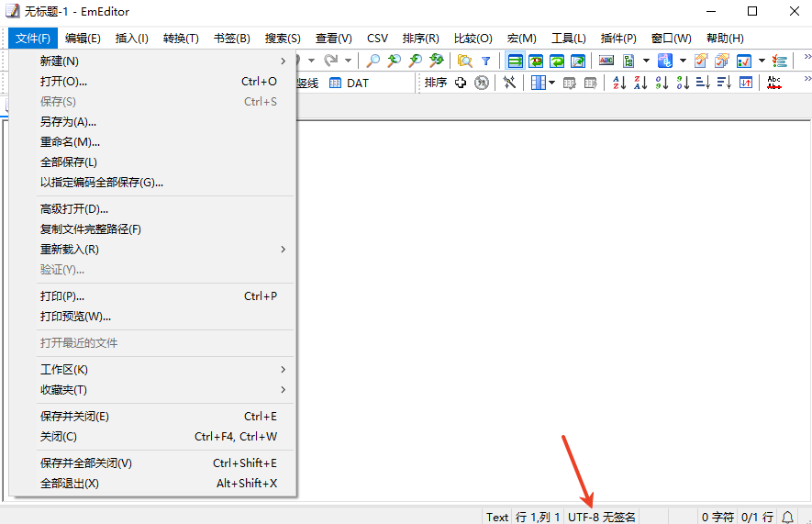Toggle the No Wrap icon

tap(515, 61)
